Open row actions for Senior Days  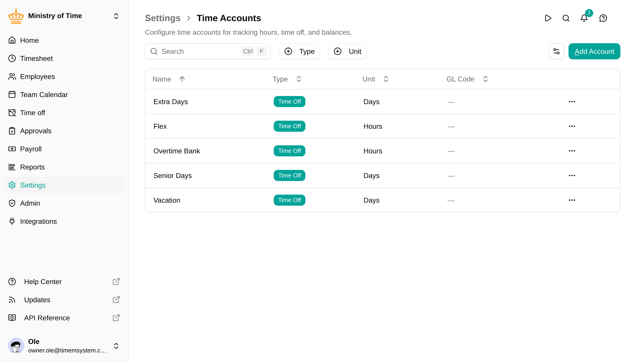pos(572,175)
